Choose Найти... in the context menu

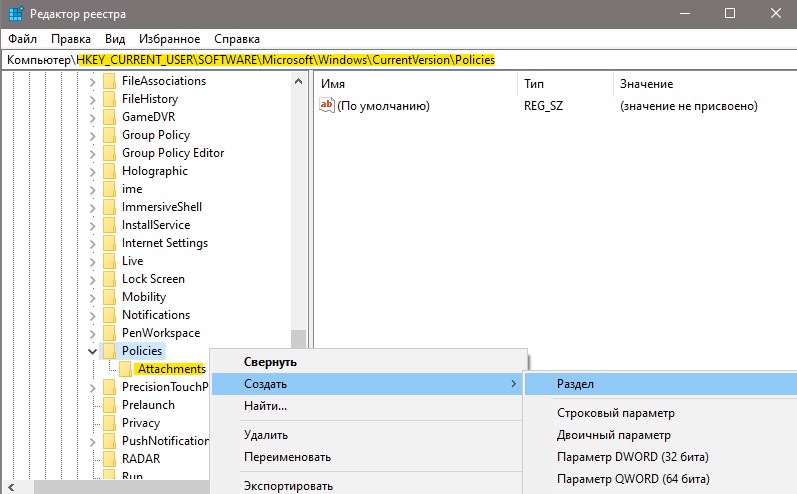tap(367, 406)
